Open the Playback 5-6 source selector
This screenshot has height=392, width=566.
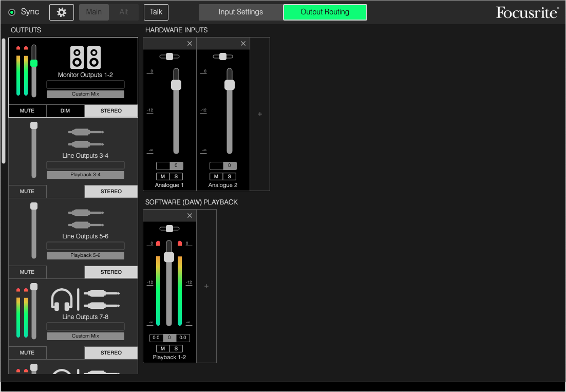(x=85, y=255)
